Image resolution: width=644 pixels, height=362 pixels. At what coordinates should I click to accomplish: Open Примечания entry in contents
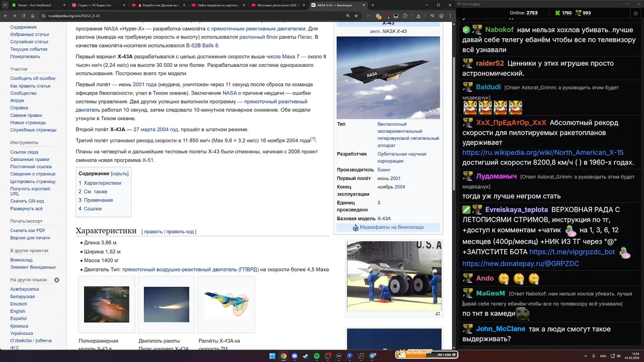tap(98, 200)
